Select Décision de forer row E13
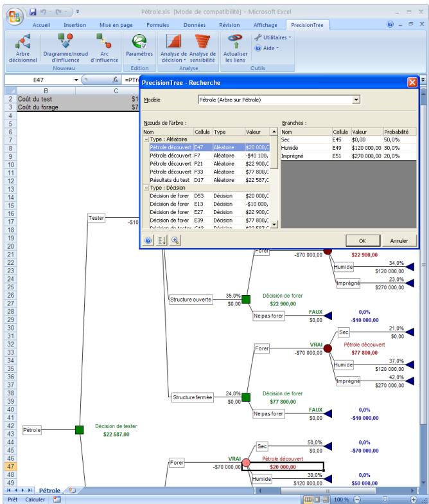 209,204
